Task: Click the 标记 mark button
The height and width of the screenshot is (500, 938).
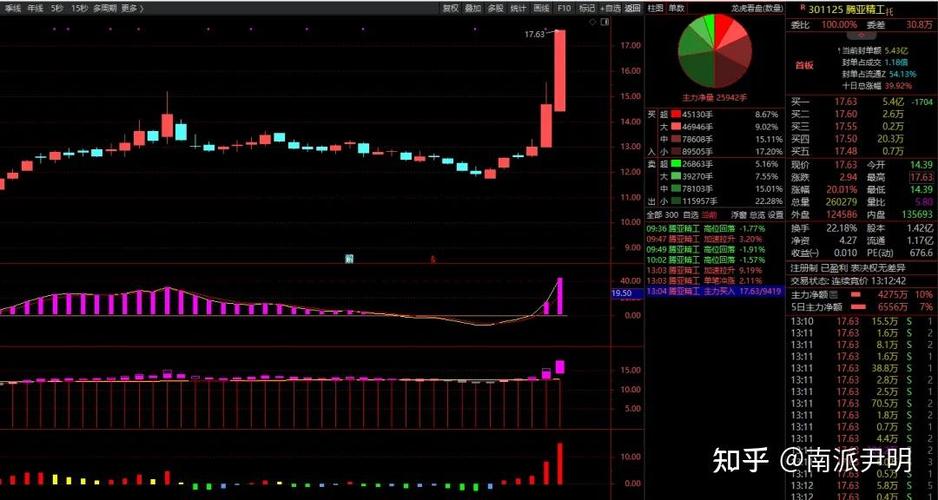Action: coord(586,8)
